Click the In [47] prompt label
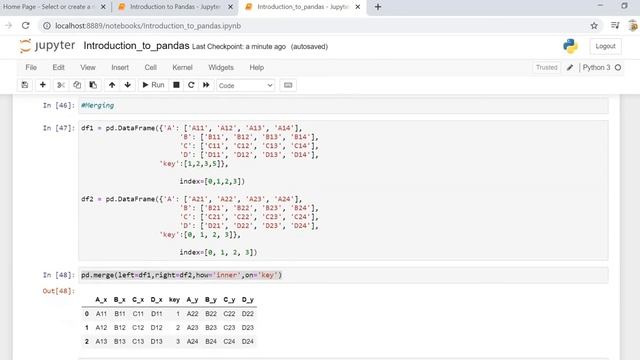Image resolution: width=640 pixels, height=360 pixels. pyautogui.click(x=59, y=128)
